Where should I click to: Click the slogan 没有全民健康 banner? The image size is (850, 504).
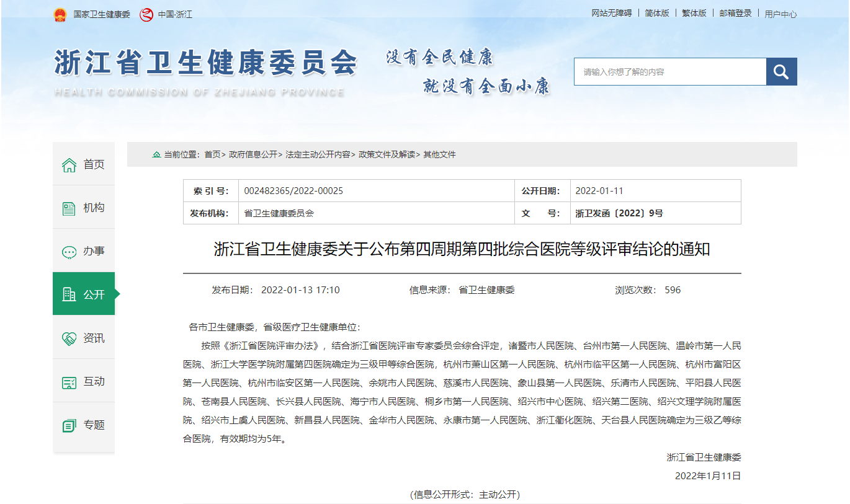[440, 58]
